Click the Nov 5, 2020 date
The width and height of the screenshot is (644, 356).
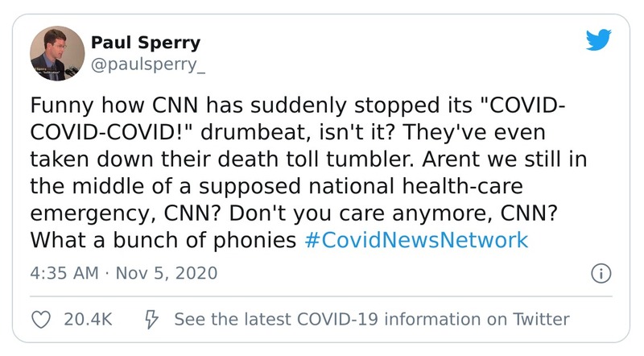tap(168, 273)
